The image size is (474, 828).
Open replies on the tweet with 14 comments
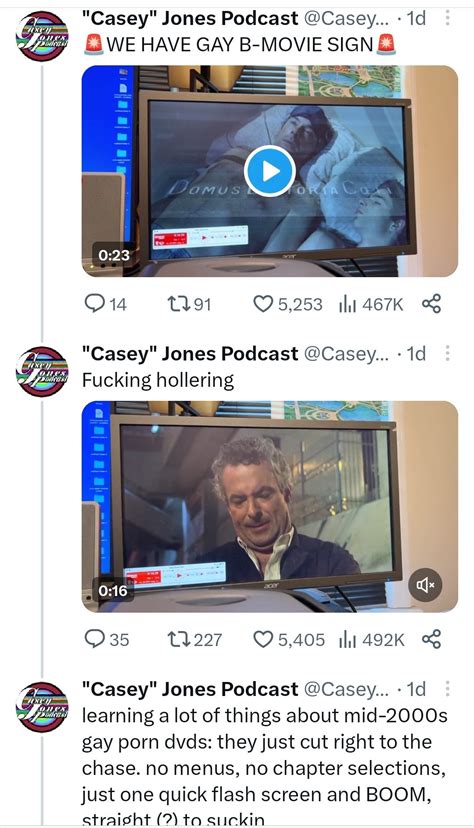pos(106,304)
